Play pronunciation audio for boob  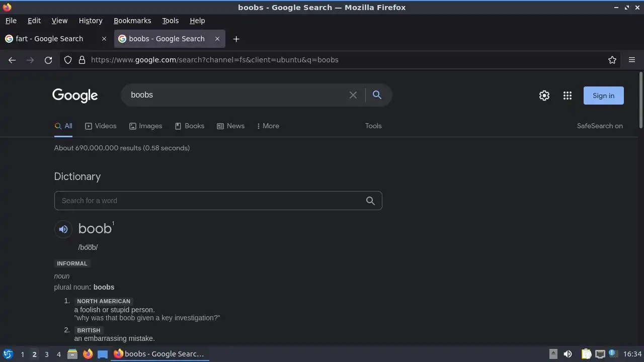pos(63,229)
